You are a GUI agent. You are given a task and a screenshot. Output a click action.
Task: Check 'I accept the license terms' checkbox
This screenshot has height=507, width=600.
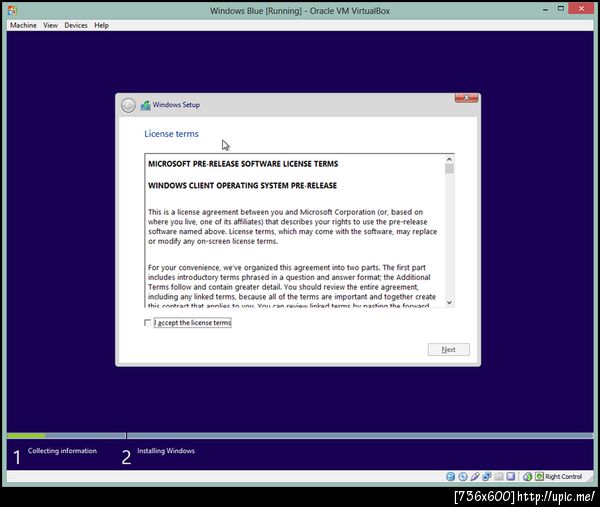(147, 323)
